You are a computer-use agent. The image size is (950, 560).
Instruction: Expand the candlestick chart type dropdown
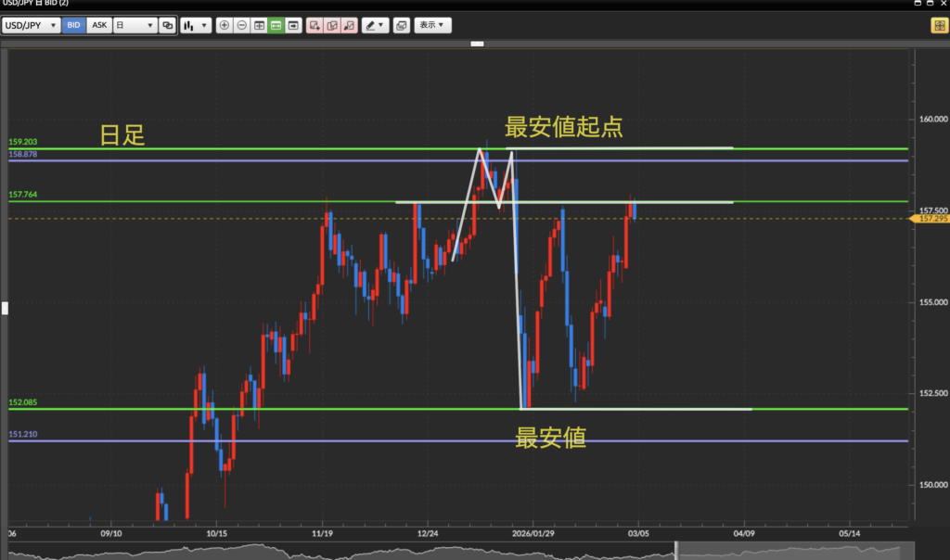coord(196,26)
